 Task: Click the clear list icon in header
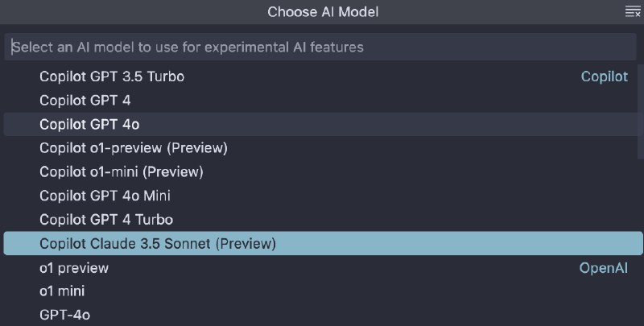[x=632, y=11]
